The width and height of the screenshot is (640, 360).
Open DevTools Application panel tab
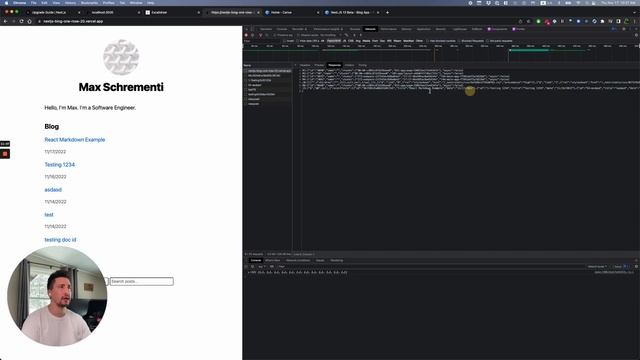click(x=424, y=29)
